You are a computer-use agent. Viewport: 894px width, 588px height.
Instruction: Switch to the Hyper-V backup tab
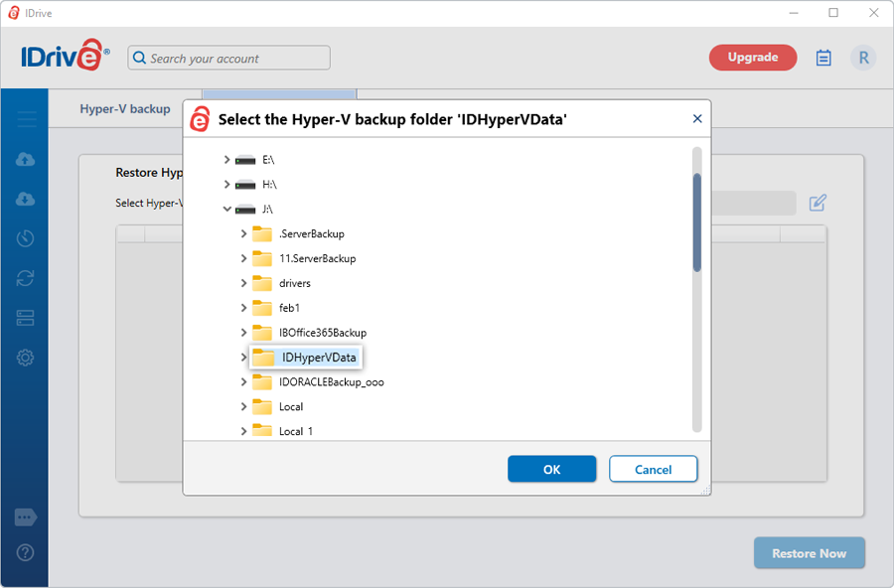pyautogui.click(x=125, y=109)
